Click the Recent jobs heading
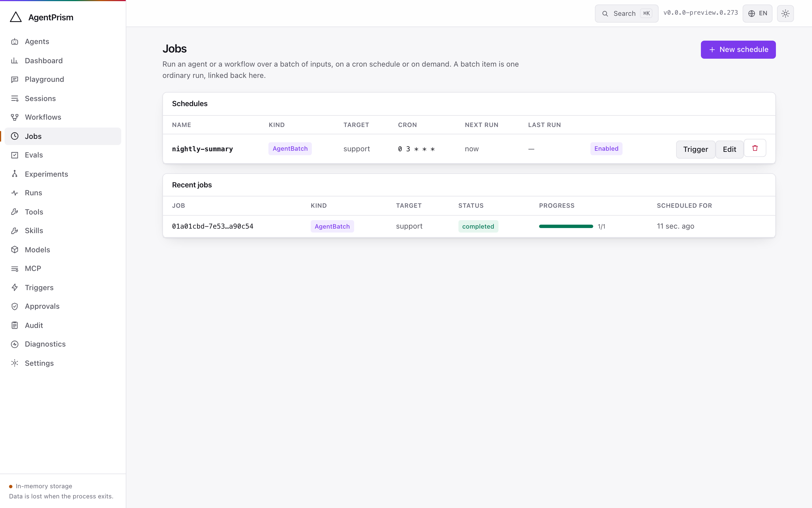812x508 pixels. click(192, 185)
